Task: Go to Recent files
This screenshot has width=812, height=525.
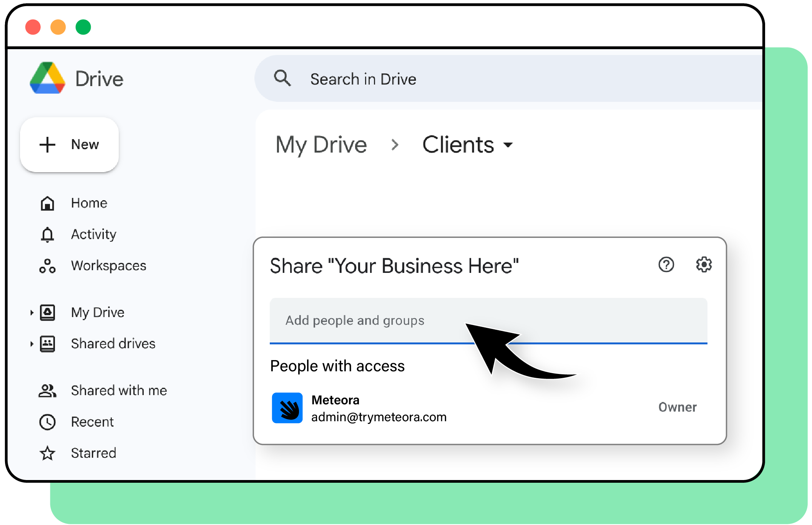Action: pos(92,422)
